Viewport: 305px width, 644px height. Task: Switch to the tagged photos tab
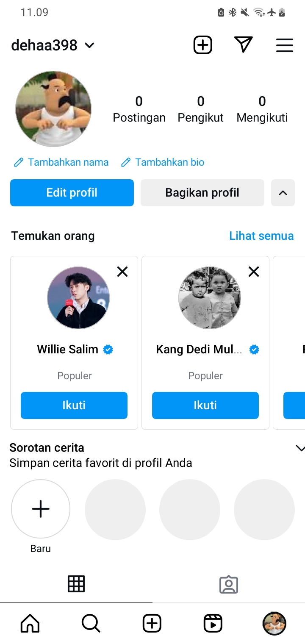[229, 585]
